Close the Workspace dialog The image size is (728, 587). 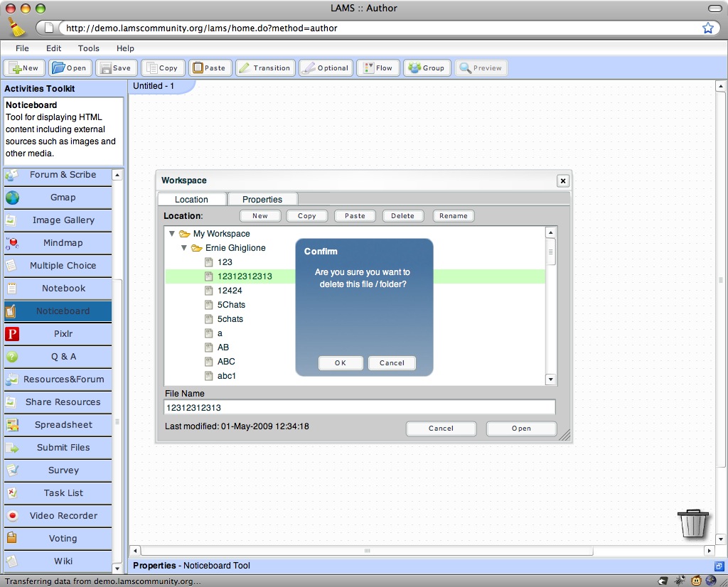pos(563,181)
